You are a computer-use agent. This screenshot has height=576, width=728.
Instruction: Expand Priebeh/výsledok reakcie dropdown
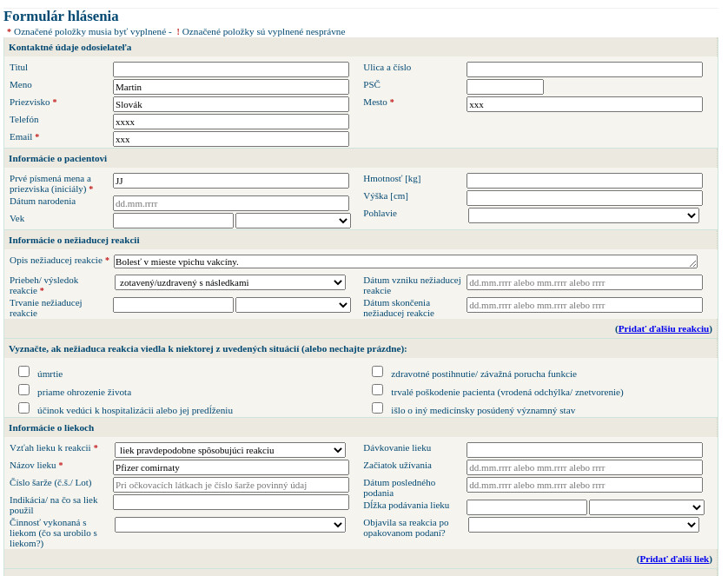click(x=230, y=282)
